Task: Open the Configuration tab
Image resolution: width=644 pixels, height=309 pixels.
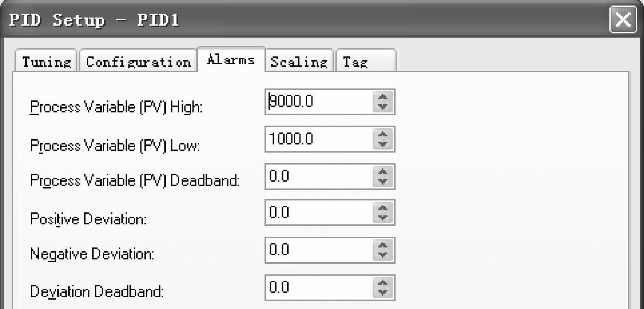Action: pos(138,62)
